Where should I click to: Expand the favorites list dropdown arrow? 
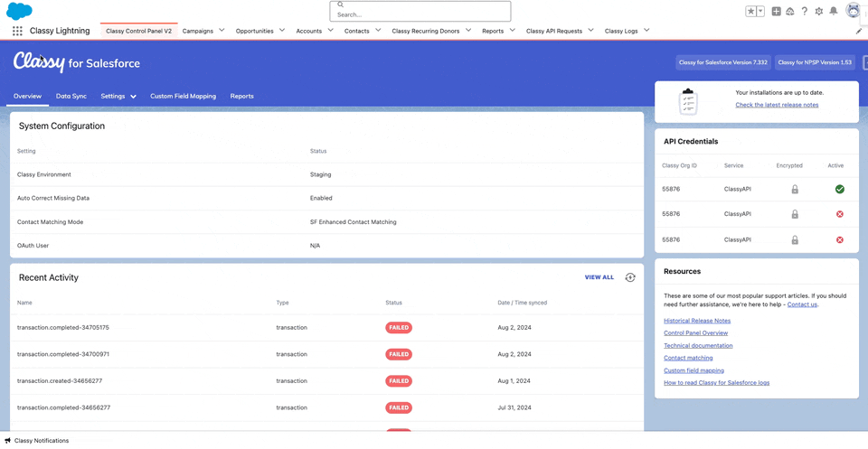point(760,11)
